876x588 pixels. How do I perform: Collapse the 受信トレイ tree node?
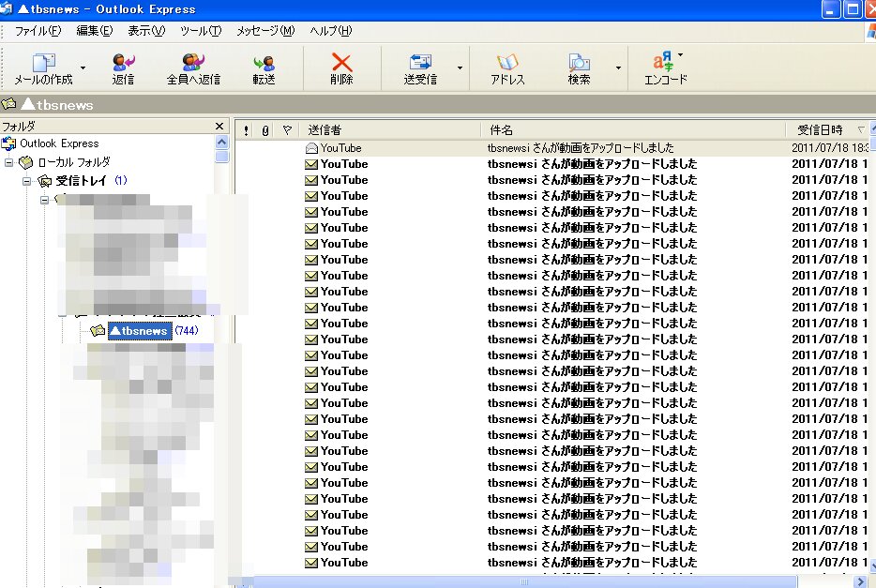26,181
